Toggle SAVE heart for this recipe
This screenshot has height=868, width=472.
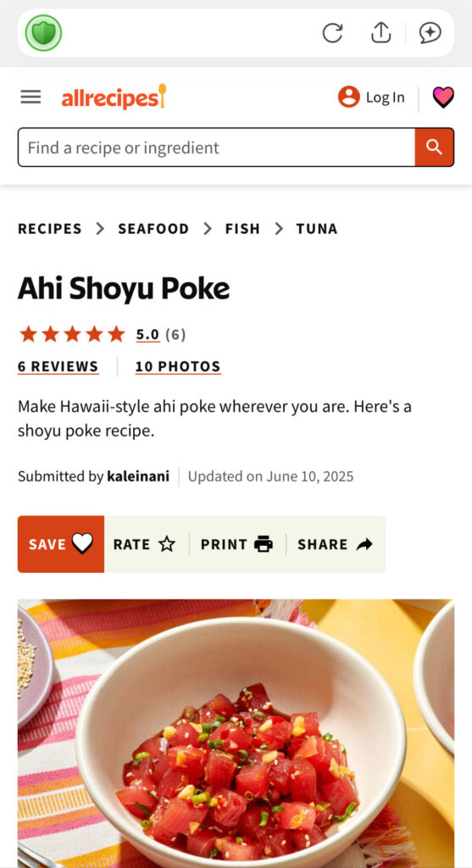(x=61, y=544)
